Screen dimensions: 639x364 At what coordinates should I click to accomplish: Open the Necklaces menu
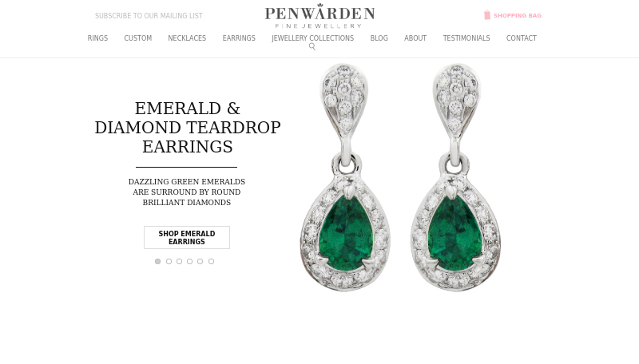187,38
